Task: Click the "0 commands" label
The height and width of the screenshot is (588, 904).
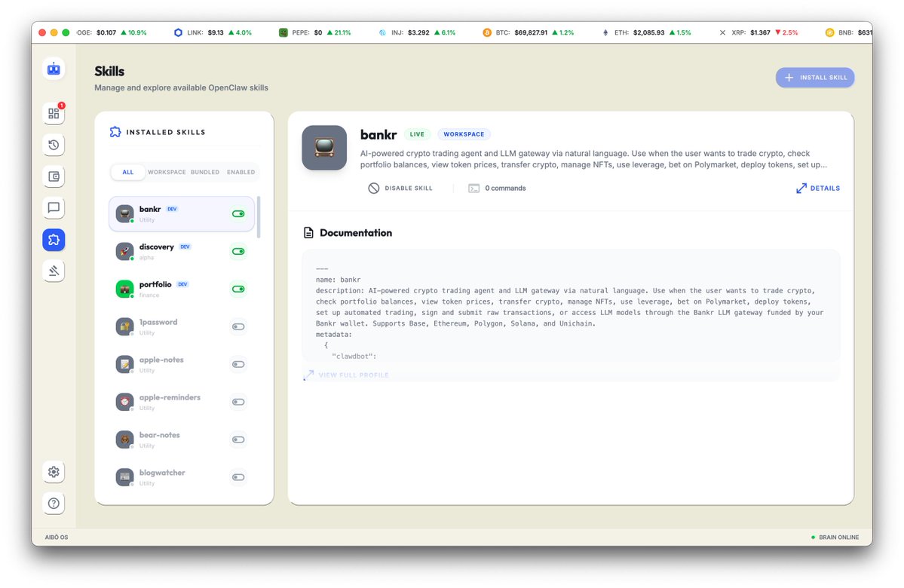Action: [505, 188]
